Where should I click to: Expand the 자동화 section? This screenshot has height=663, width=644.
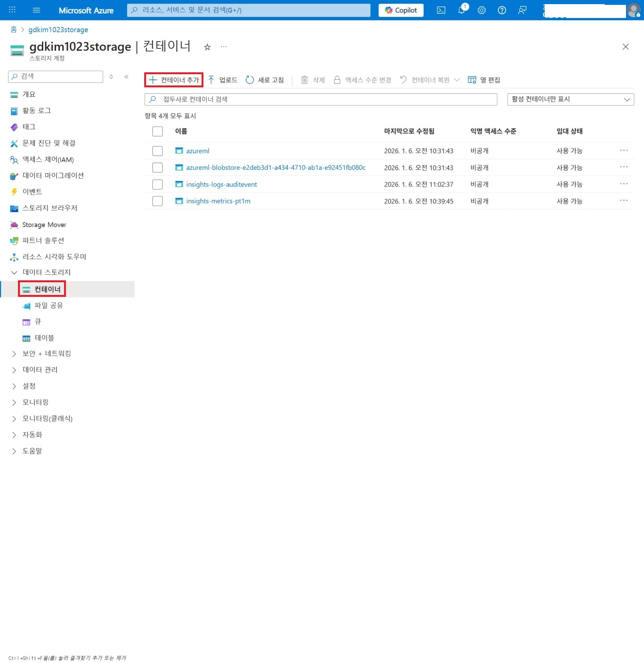14,435
